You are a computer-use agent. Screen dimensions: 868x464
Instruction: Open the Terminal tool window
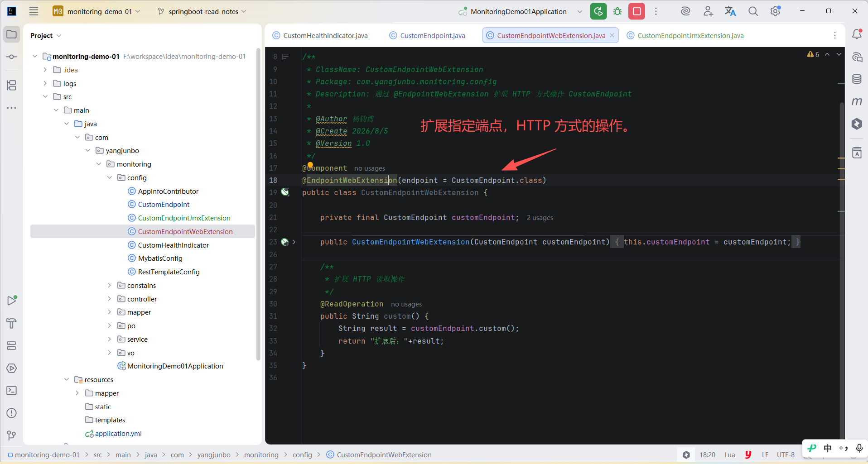12,390
